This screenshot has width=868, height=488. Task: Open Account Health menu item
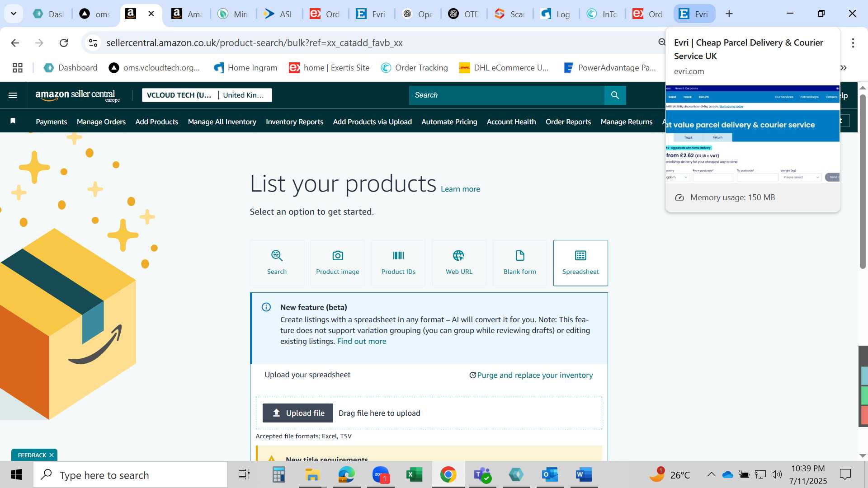pos(511,122)
